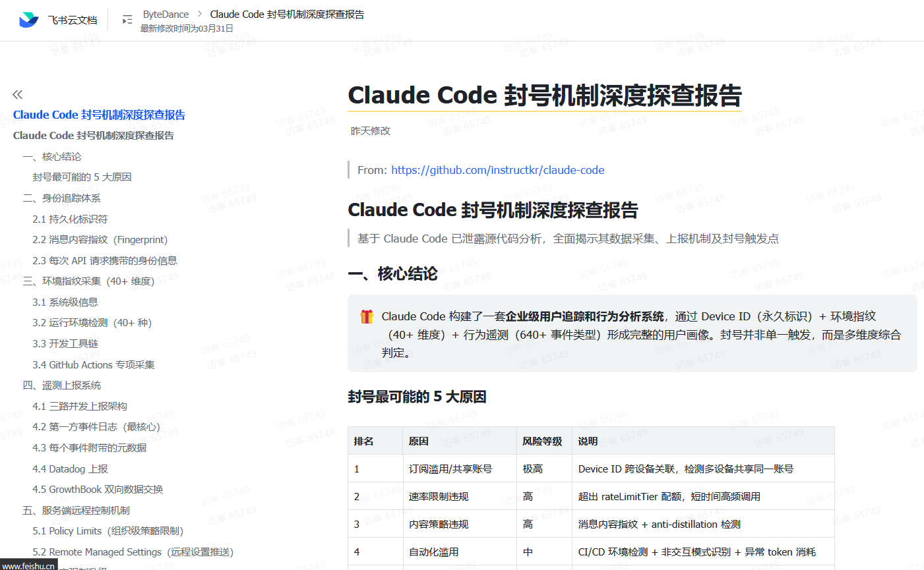Open 5.1 Policy Limits outline entry
The image size is (924, 570).
point(108,531)
